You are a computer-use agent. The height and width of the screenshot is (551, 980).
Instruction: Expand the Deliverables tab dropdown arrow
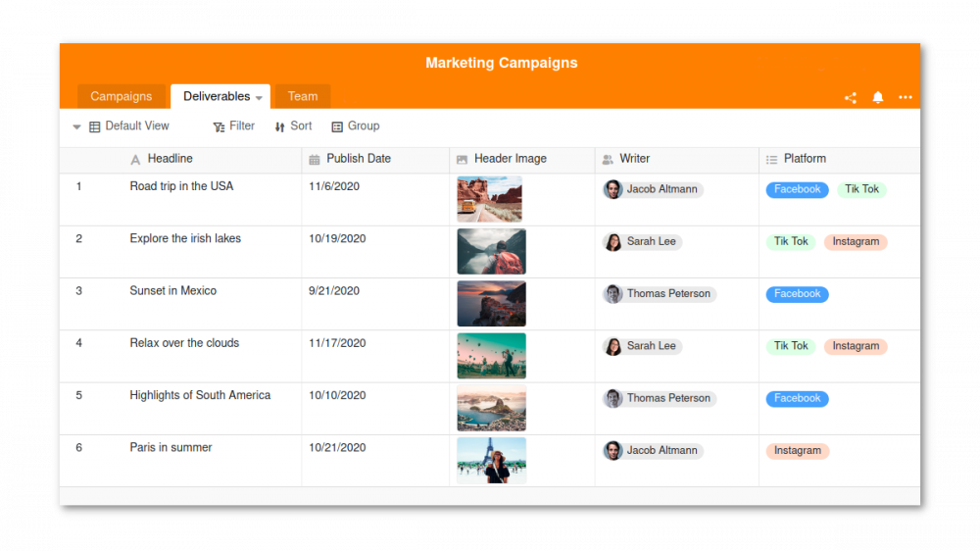pos(259,98)
